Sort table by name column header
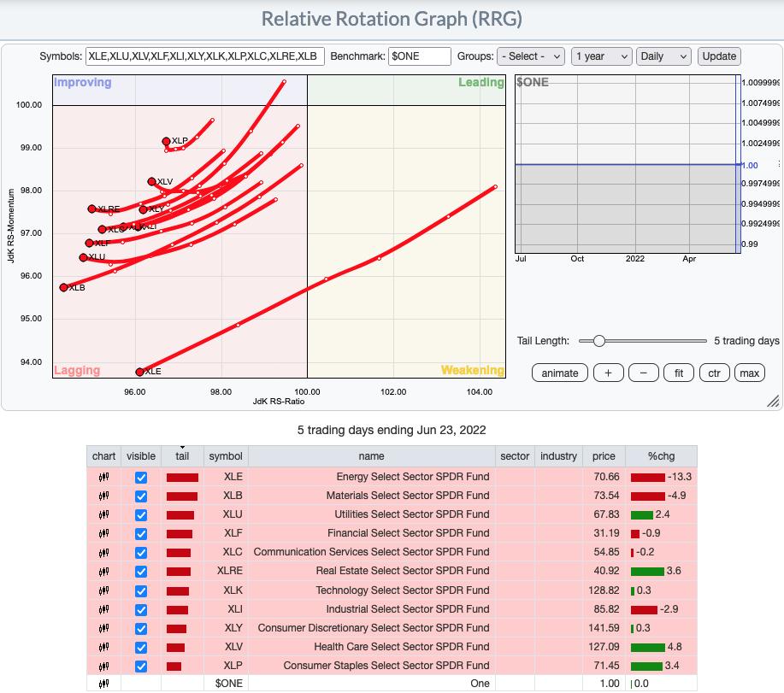Screen dimensions: 784x693 coord(372,456)
